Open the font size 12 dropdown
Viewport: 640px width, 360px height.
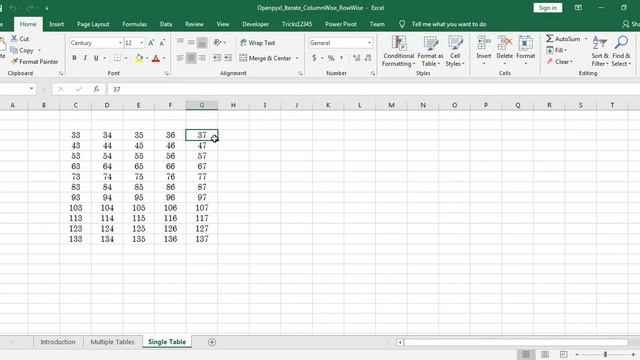(142, 43)
